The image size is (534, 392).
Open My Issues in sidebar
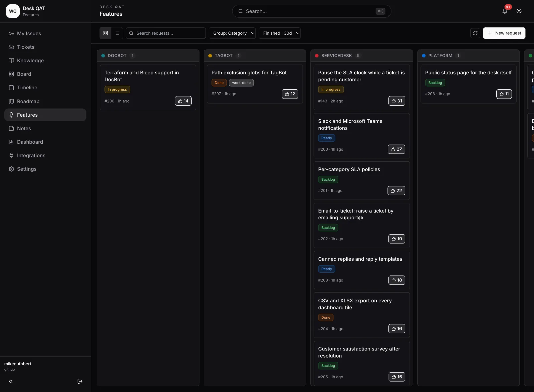click(45, 33)
